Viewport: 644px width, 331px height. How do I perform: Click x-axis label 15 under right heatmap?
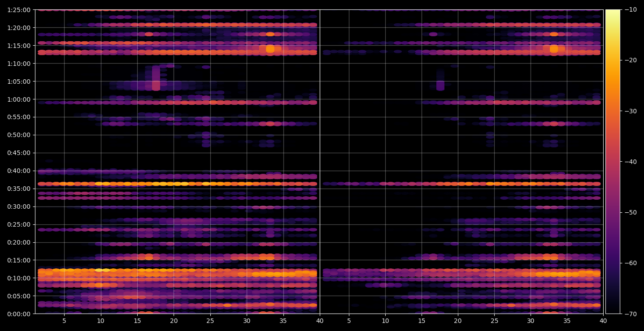pyautogui.click(x=422, y=321)
